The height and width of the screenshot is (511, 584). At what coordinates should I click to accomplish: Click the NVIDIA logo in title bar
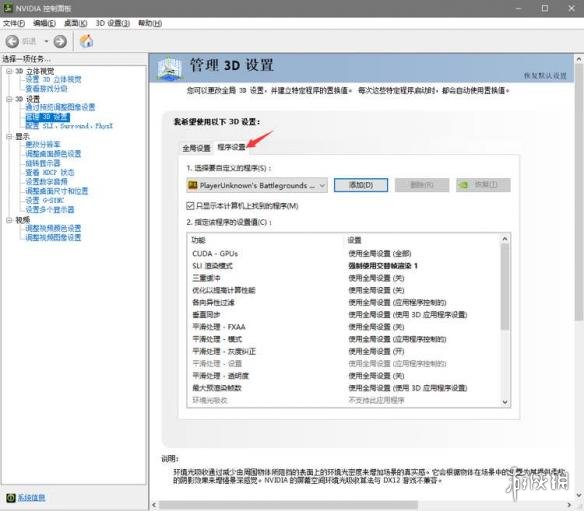pos(8,8)
